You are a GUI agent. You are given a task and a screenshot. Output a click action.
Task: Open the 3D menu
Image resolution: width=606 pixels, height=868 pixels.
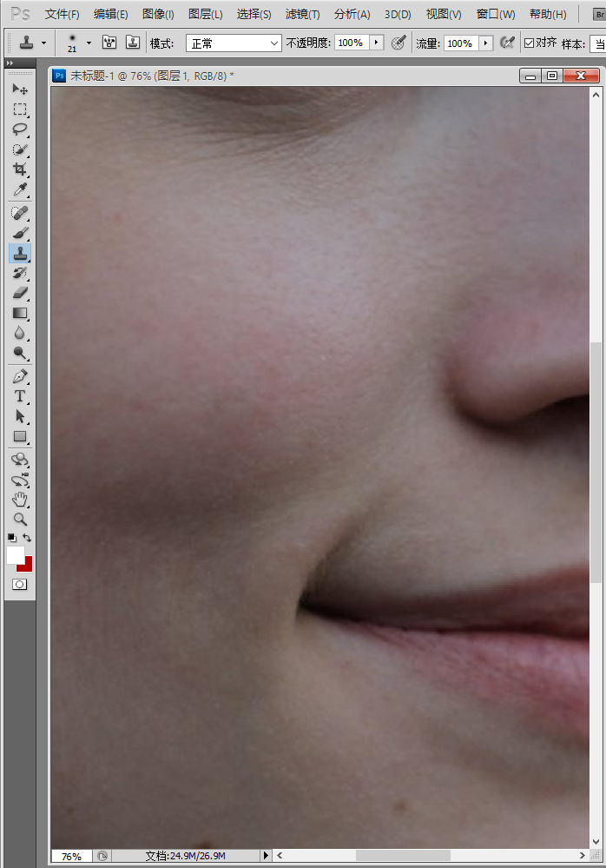(x=398, y=15)
